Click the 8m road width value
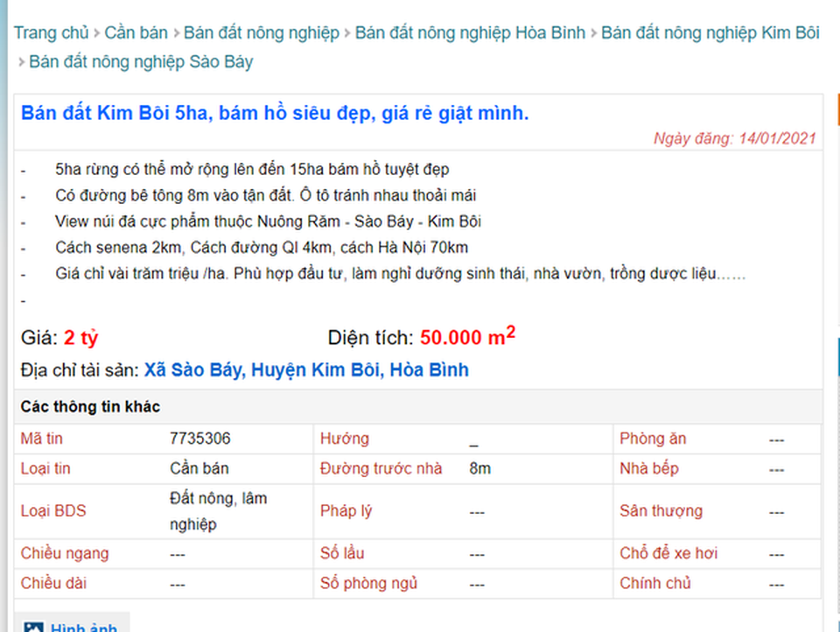This screenshot has width=840, height=632. click(480, 468)
